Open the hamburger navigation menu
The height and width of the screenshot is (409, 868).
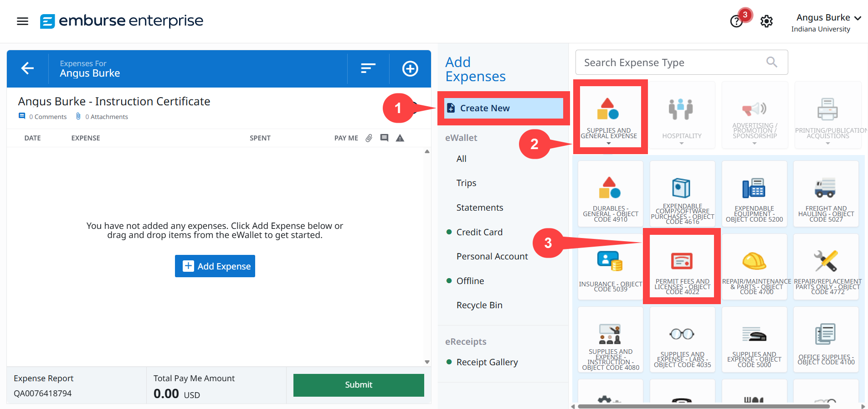click(x=22, y=21)
